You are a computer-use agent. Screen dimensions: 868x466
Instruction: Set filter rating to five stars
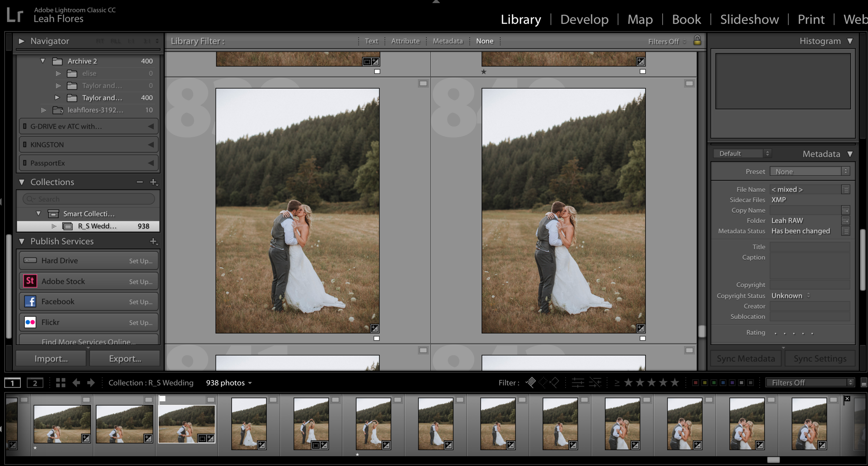pos(675,382)
